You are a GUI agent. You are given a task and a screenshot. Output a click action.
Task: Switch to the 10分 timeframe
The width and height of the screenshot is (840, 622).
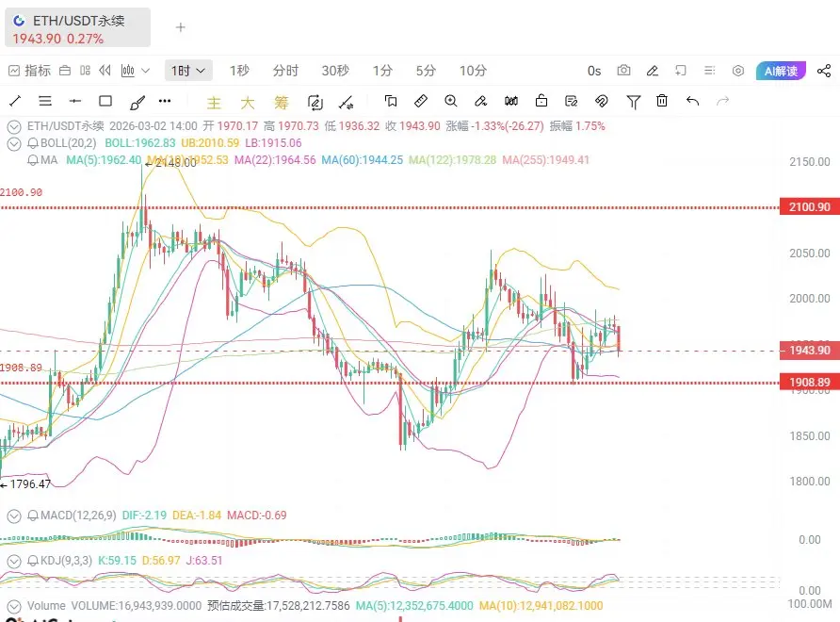tap(473, 71)
